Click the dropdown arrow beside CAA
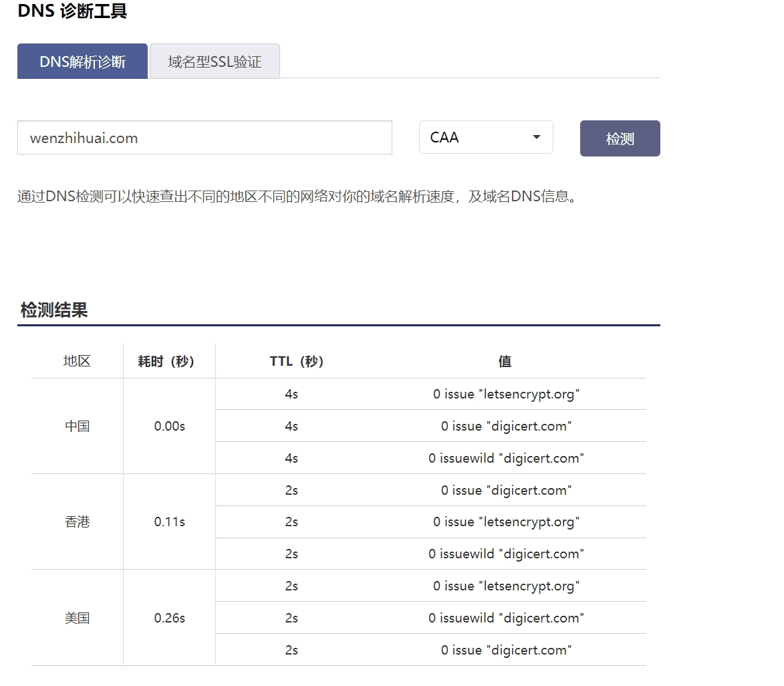Screen dimensions: 784x686 click(x=536, y=138)
